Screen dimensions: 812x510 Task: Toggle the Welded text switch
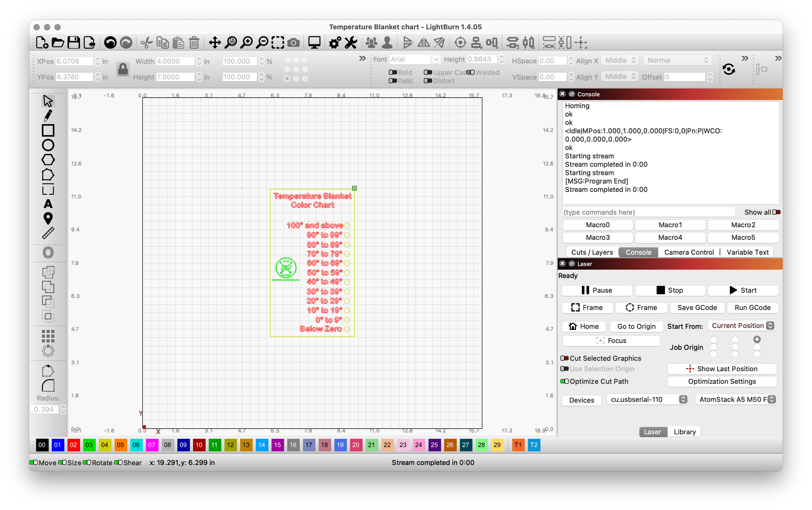(x=471, y=72)
